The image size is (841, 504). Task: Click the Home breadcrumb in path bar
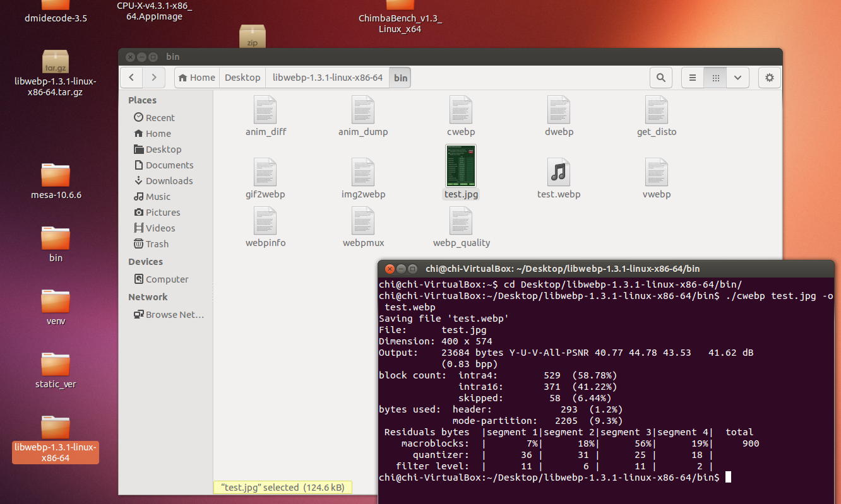[197, 78]
